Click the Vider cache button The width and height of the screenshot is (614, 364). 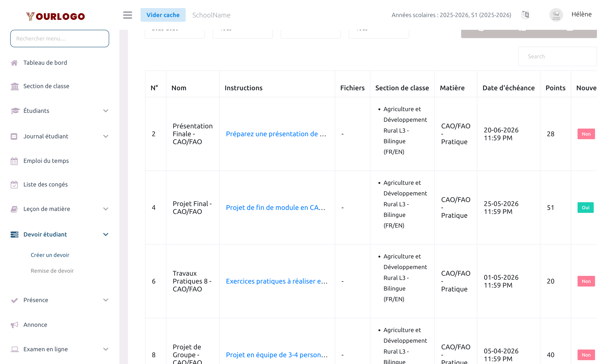pos(163,15)
